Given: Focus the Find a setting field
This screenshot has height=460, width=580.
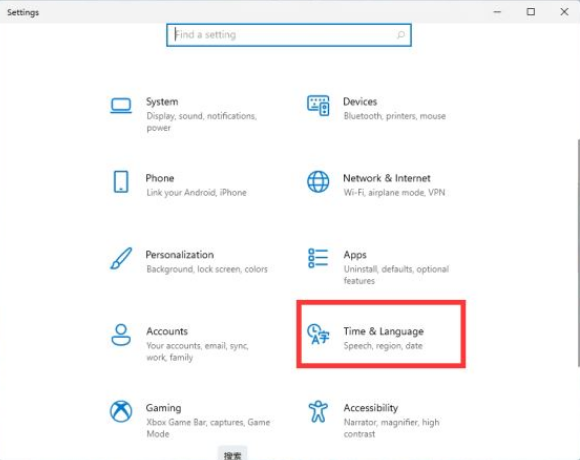Looking at the screenshot, I should (x=289, y=35).
